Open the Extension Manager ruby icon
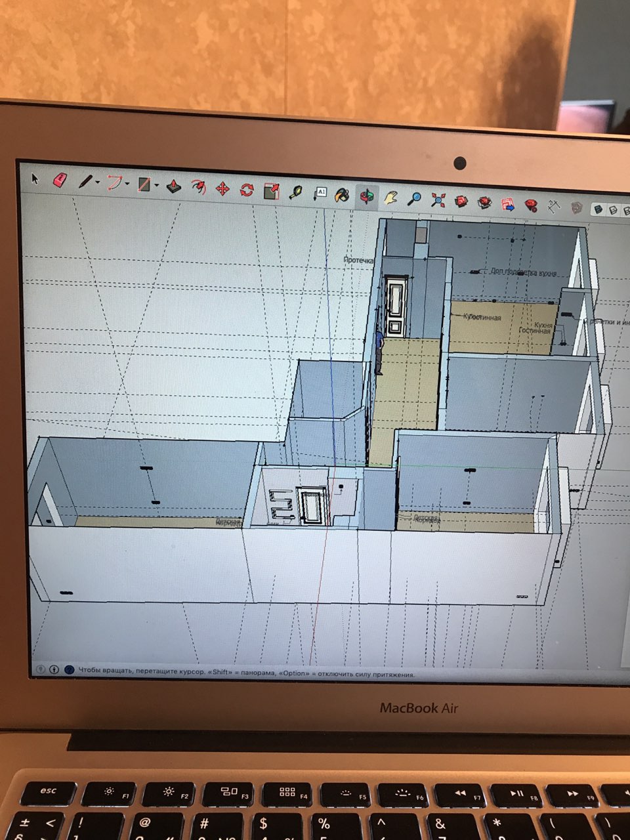Viewport: 630px width, 840px height. coord(532,205)
